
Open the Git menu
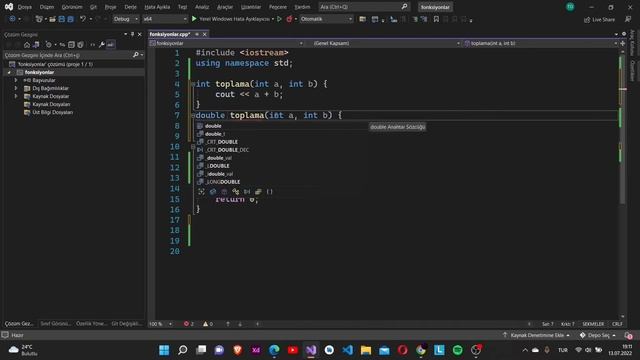pos(93,7)
